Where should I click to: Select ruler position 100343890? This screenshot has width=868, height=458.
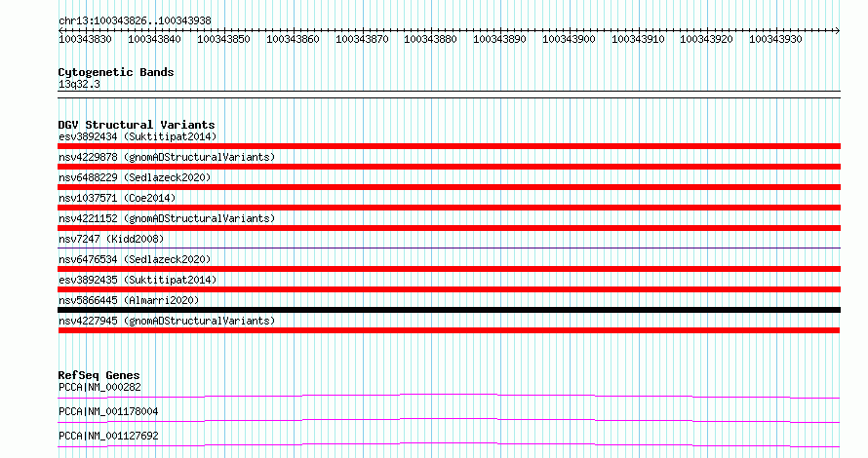[499, 39]
